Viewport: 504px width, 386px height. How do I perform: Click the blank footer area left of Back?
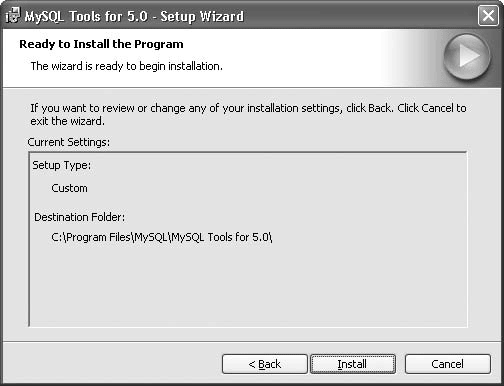click(x=112, y=364)
